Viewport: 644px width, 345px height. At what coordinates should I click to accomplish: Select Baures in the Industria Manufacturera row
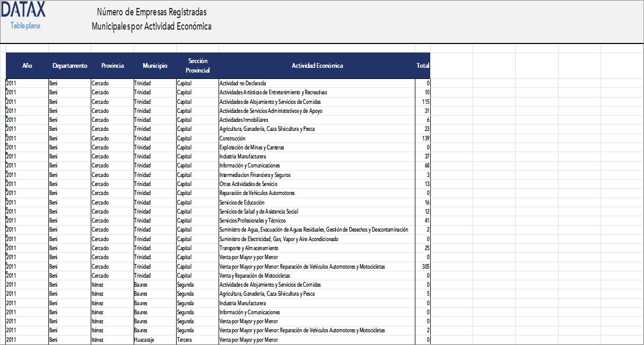click(155, 303)
